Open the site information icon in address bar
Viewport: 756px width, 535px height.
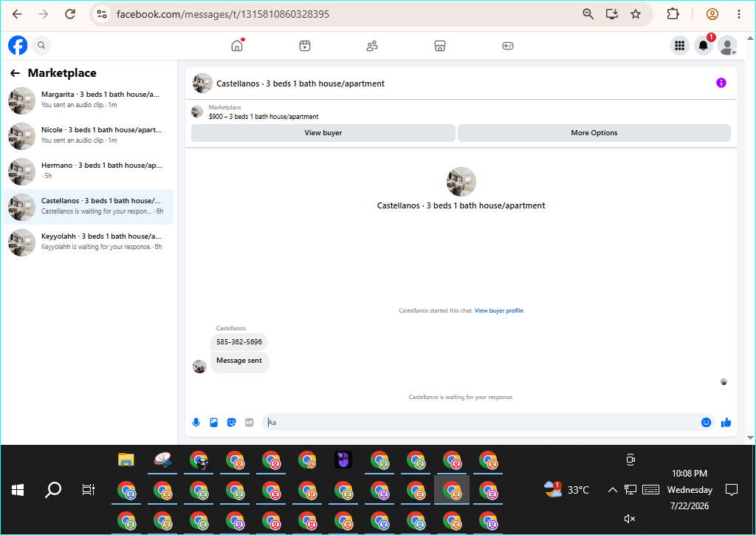102,14
